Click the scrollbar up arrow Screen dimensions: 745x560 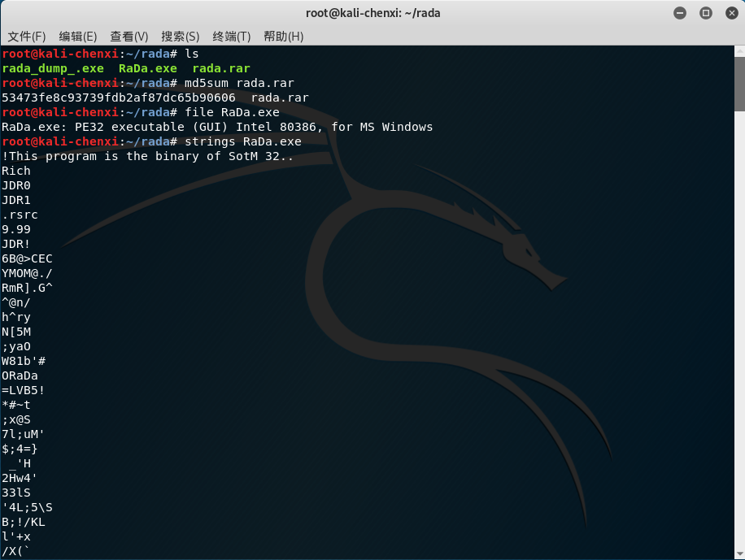739,50
